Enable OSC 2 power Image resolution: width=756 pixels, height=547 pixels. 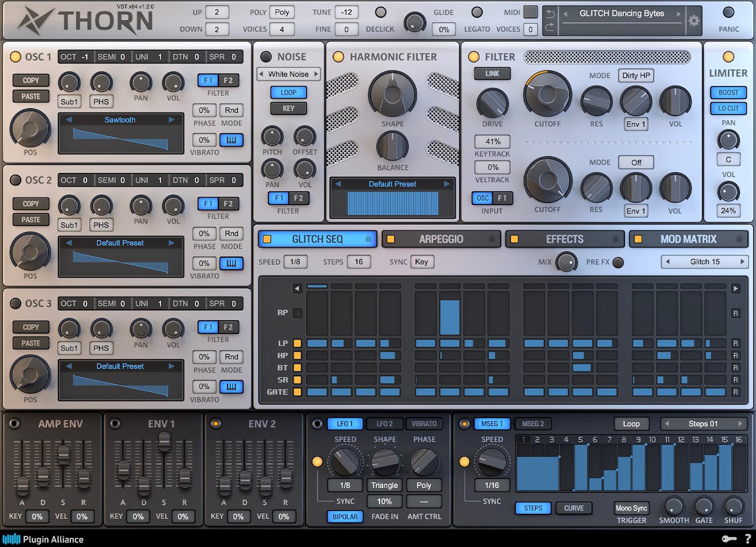tap(15, 180)
